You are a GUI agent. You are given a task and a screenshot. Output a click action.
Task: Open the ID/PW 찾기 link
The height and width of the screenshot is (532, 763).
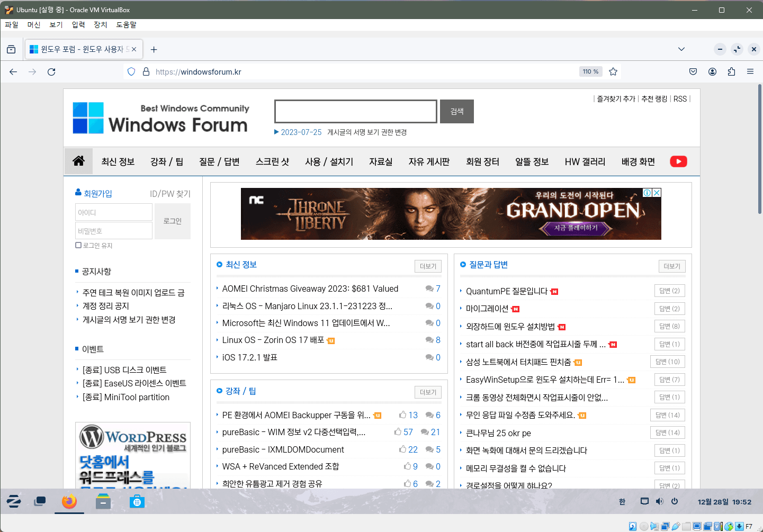(x=170, y=194)
